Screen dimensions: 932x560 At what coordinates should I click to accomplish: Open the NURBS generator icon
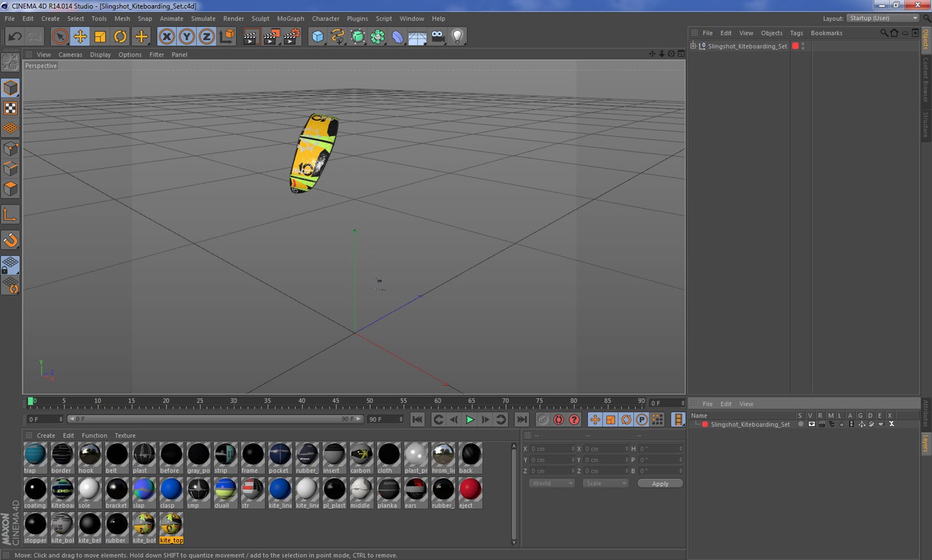pyautogui.click(x=358, y=36)
